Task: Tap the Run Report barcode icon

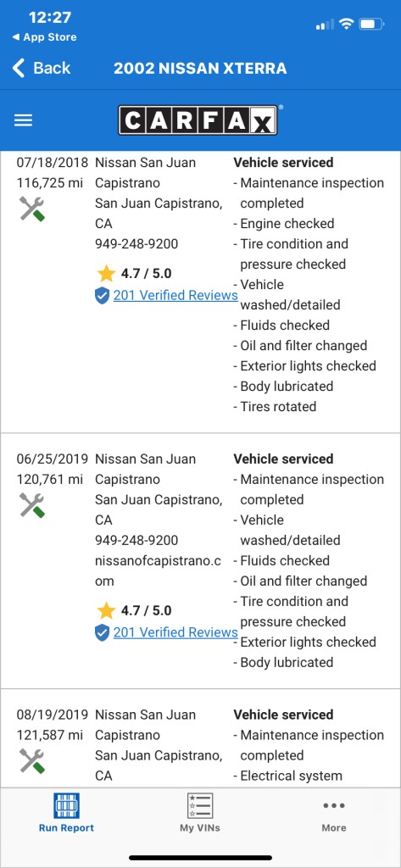Action: pos(66,805)
